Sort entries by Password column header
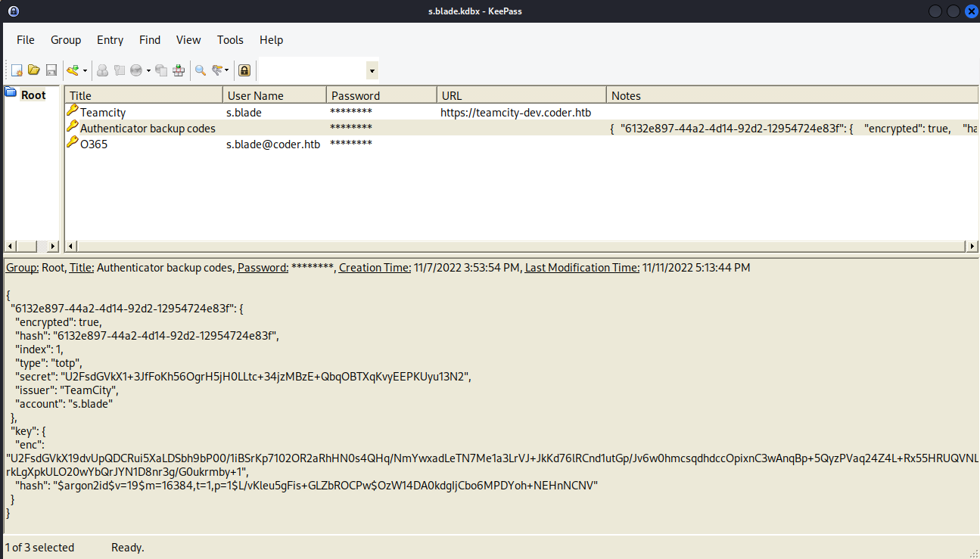This screenshot has width=980, height=559. (x=356, y=96)
